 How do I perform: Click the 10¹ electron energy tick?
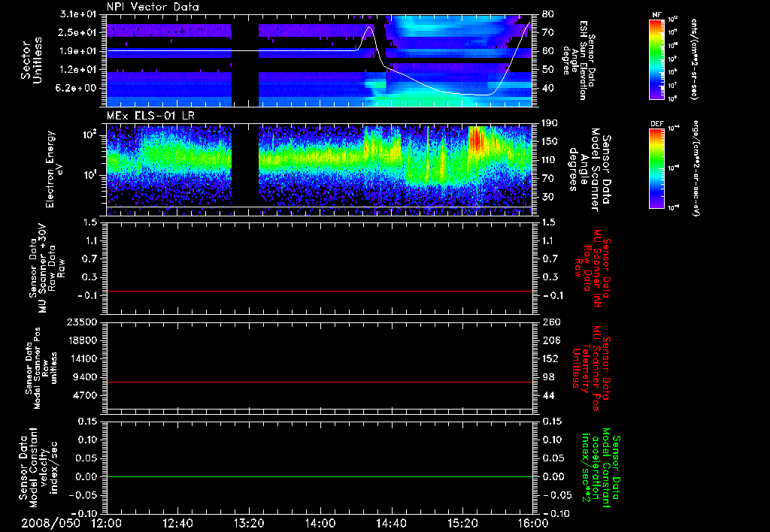tap(89, 175)
